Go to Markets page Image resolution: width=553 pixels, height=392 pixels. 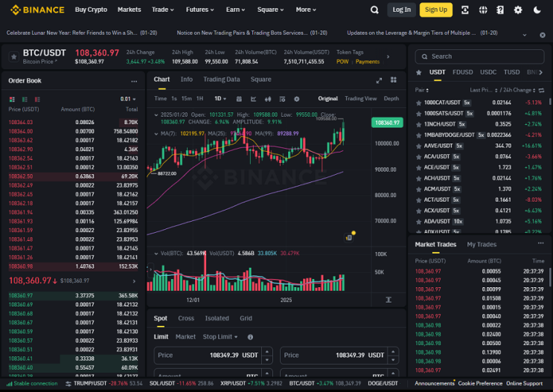129,10
